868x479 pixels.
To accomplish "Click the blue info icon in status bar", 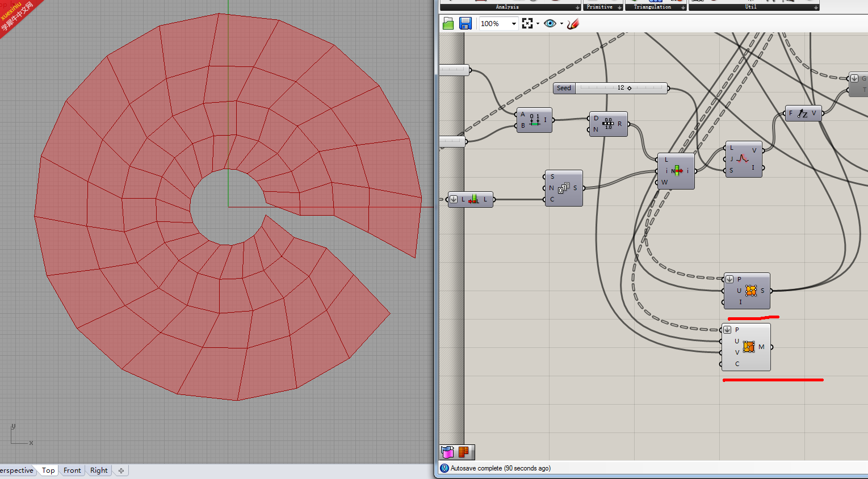I will click(x=445, y=468).
